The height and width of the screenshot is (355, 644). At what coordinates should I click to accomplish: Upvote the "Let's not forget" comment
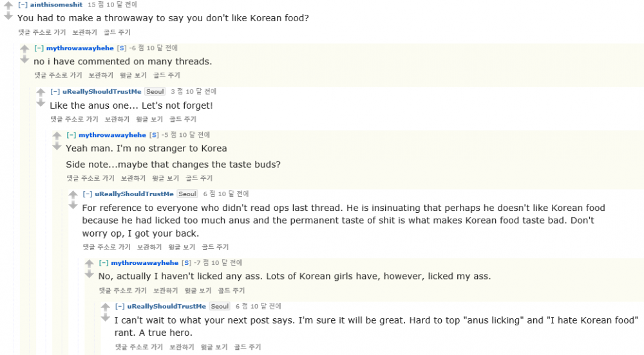tap(41, 93)
